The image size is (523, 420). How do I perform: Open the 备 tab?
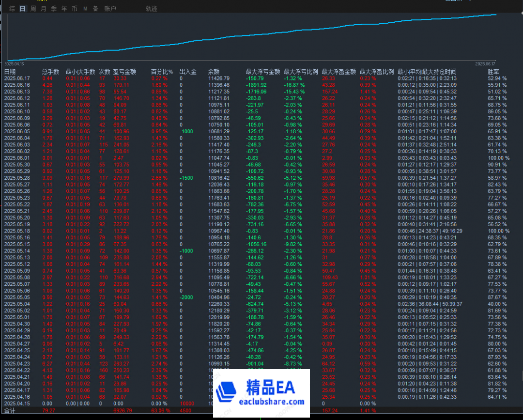[95, 9]
